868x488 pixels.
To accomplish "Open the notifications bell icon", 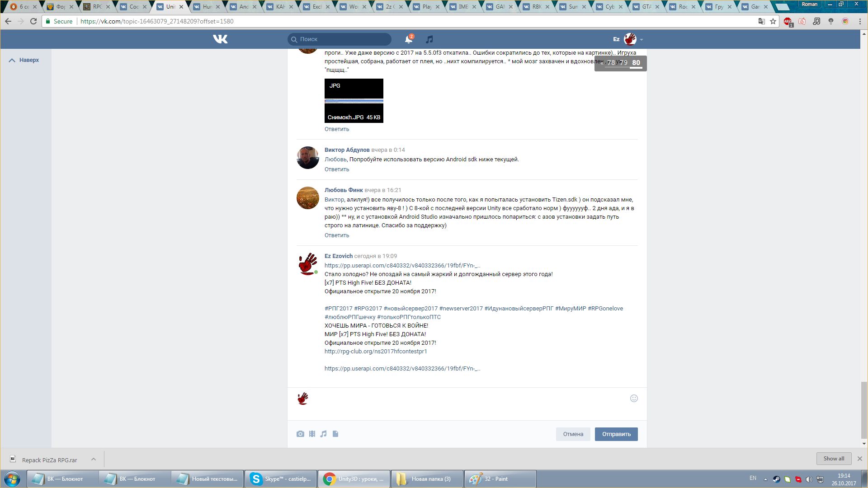I will tap(408, 39).
